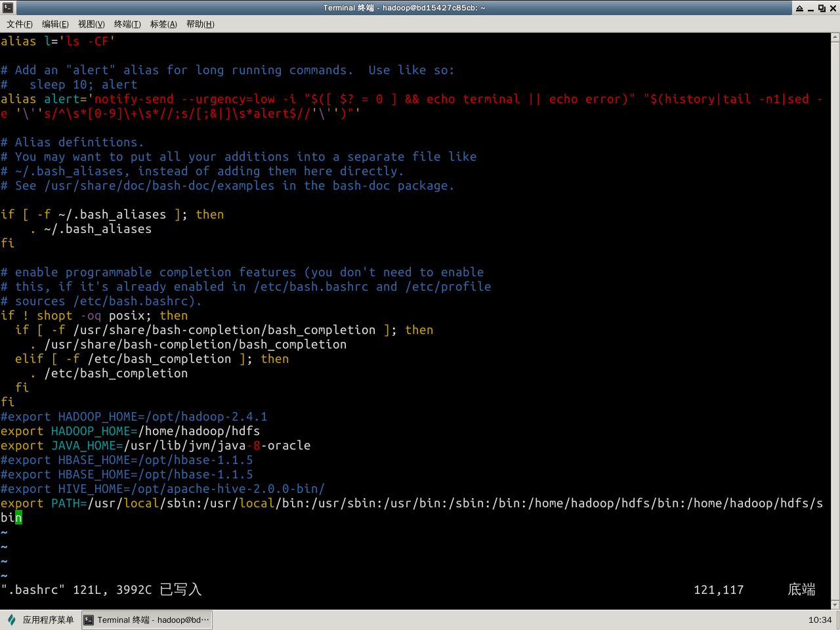Click on the JAVA_HOME export line
This screenshot has width=840, height=630.
pyautogui.click(x=156, y=446)
